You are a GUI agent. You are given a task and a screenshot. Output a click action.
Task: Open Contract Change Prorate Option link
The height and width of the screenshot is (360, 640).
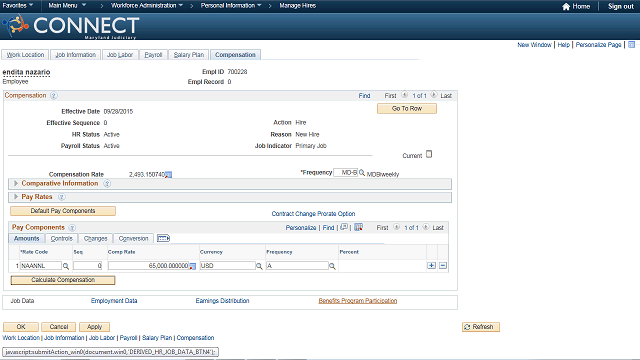tap(313, 213)
